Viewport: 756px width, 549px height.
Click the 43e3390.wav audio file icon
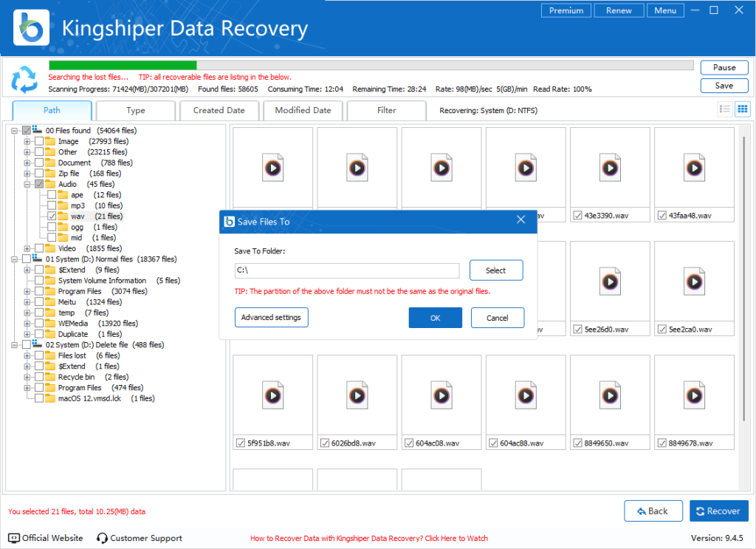tap(610, 168)
